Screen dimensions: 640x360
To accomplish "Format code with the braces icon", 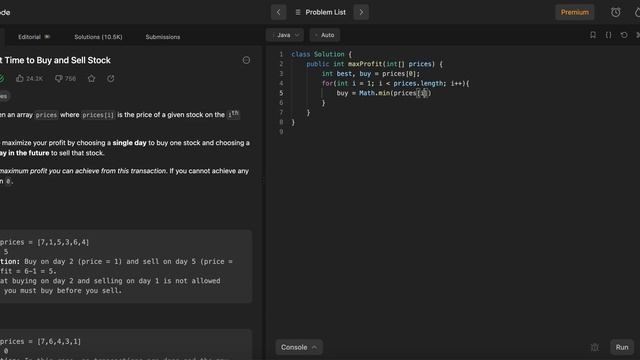I will pos(609,35).
